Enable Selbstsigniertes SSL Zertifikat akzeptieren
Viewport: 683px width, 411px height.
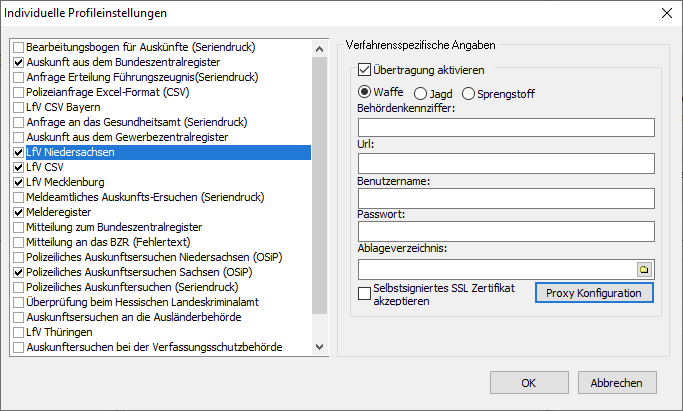(x=365, y=292)
